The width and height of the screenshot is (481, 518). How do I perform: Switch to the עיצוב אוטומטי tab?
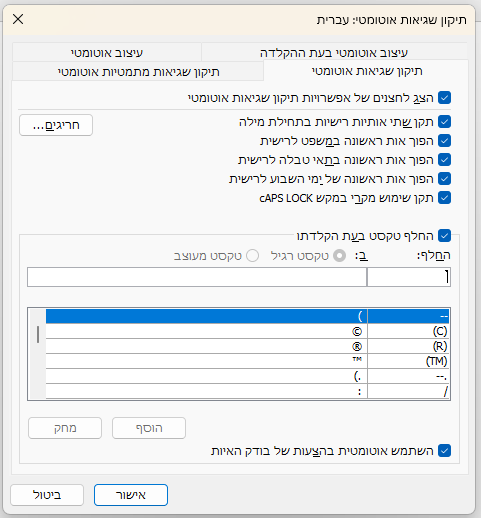coord(107,52)
